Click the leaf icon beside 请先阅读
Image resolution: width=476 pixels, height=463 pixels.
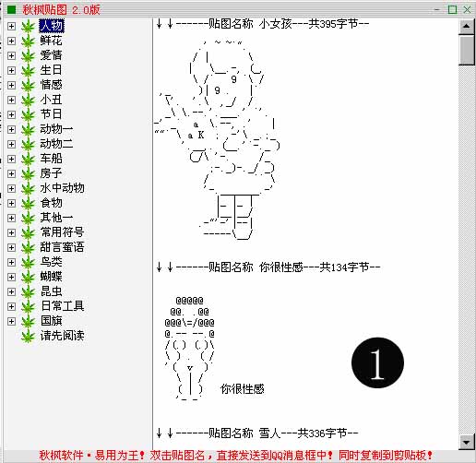click(x=28, y=336)
